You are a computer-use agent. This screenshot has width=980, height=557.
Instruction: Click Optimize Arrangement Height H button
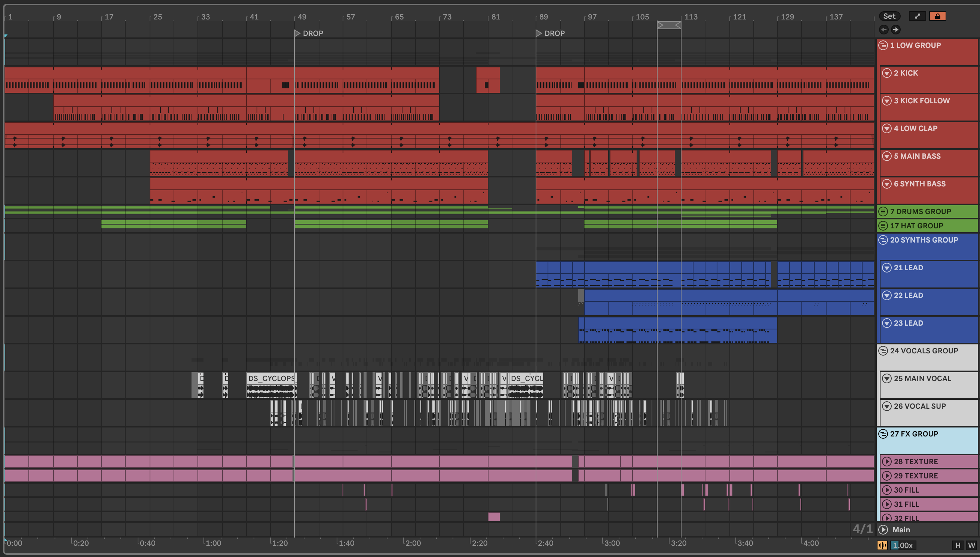click(958, 545)
